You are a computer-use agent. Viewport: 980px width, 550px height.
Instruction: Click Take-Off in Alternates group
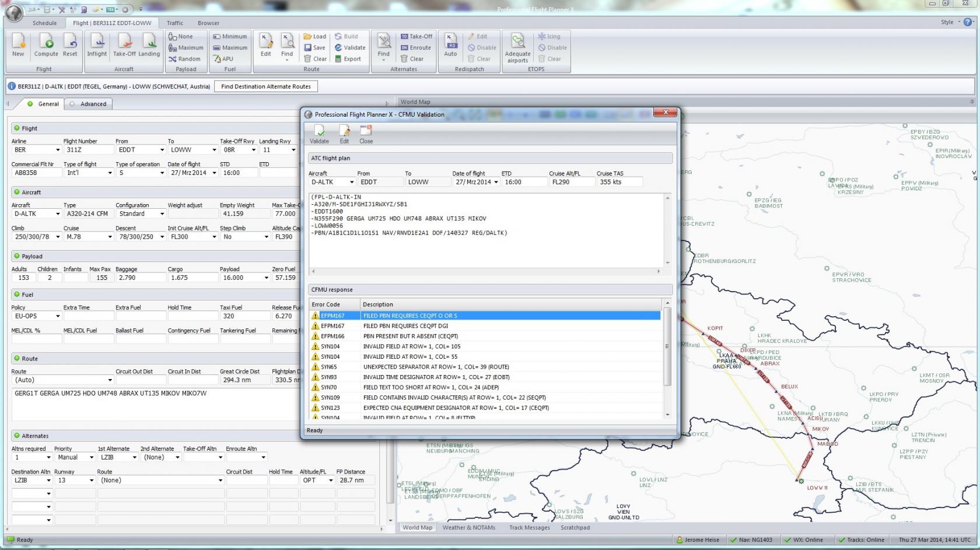pos(416,36)
